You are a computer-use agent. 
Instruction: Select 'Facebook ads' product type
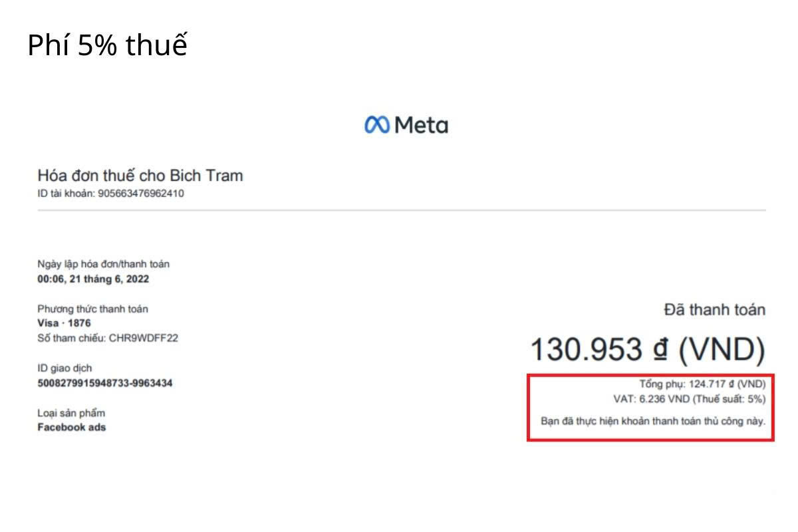pos(71,428)
